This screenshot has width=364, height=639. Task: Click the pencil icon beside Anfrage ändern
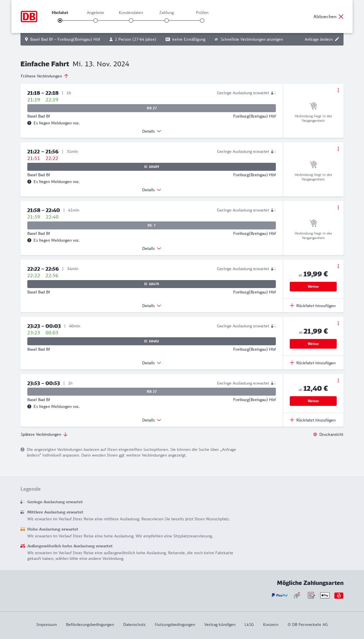337,39
